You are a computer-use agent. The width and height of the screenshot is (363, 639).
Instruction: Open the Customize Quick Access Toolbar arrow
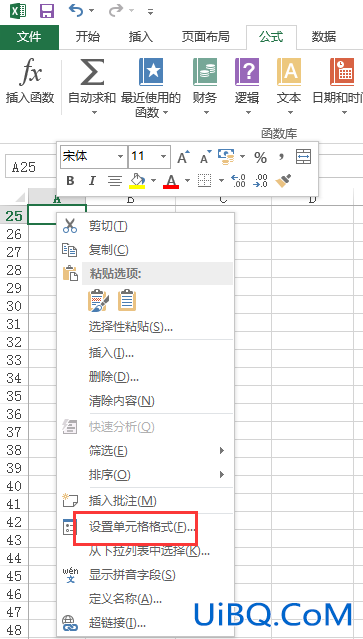150,12
